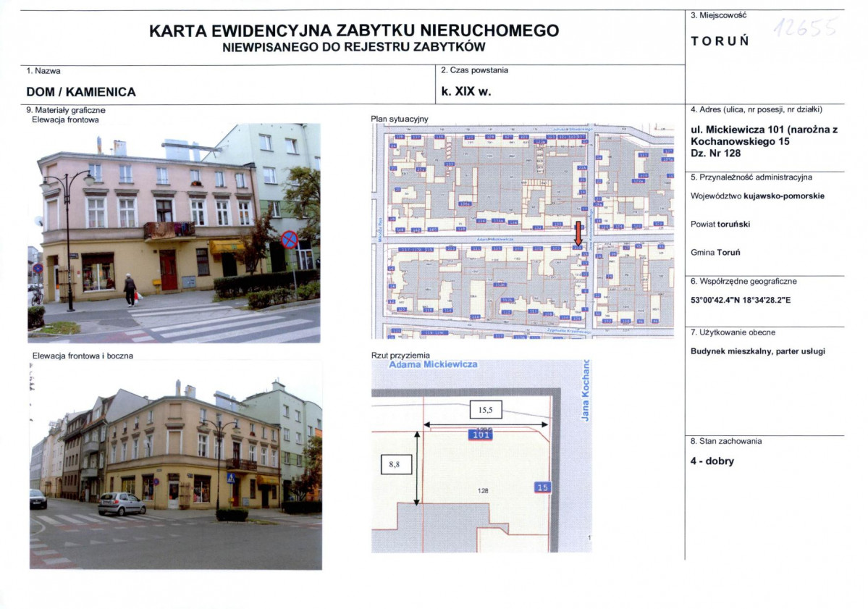Click the front and side elevation photo
The image size is (868, 609).
coord(176,466)
